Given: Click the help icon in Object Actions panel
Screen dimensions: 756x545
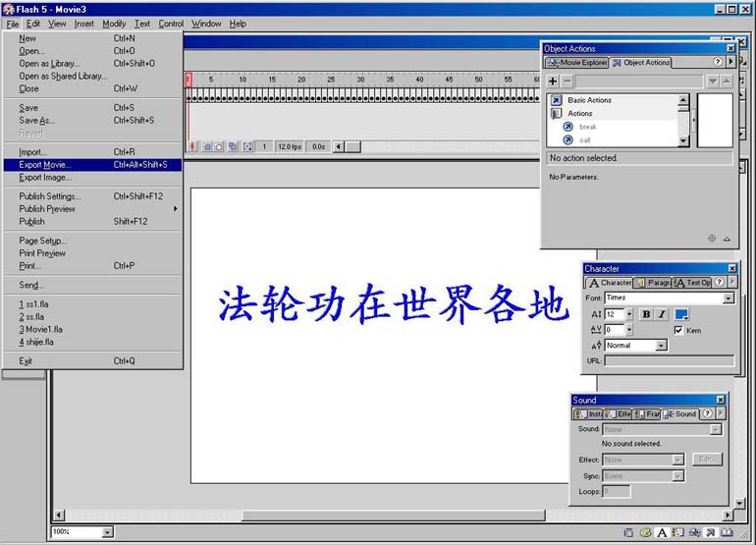Looking at the screenshot, I should tap(719, 63).
